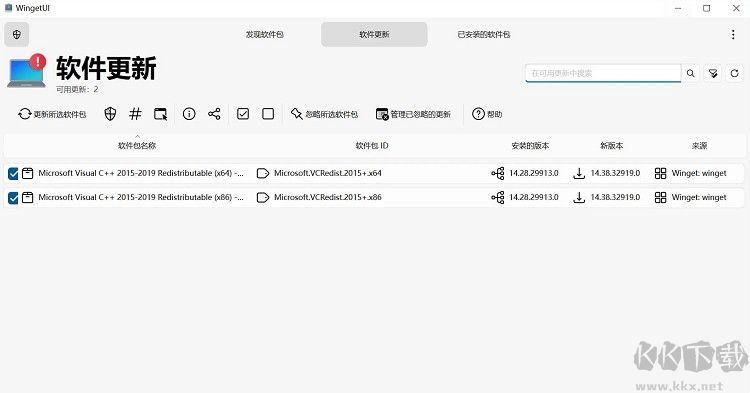
Task: Select all packages toolbar icon
Action: tap(243, 114)
